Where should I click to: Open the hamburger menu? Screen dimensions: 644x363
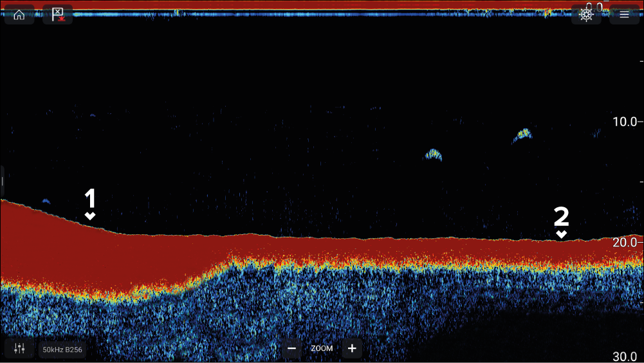624,15
